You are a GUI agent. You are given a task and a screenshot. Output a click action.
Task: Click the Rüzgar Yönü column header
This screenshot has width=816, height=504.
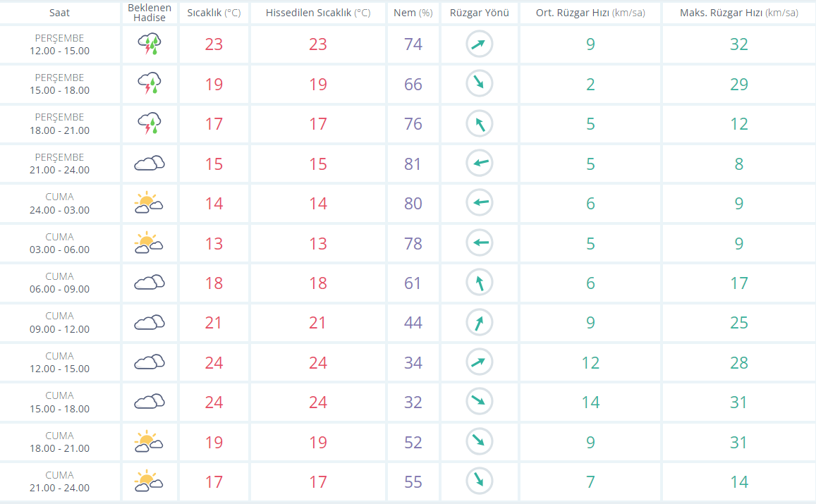point(480,13)
